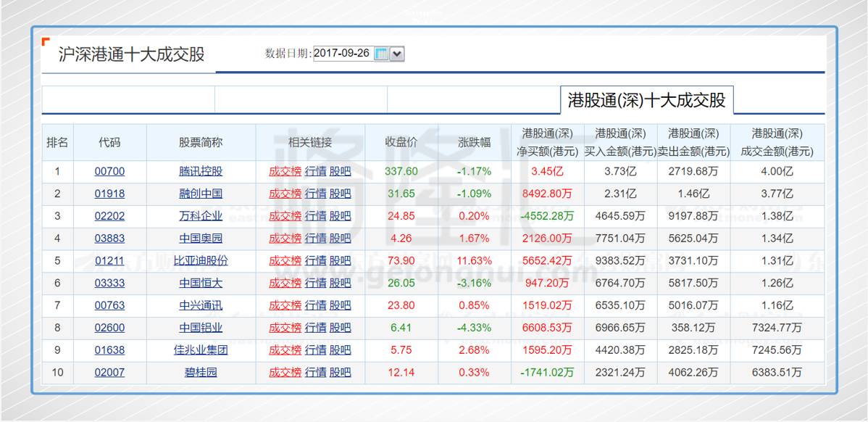Open 股吧 link for 佳兆业集团

point(340,350)
